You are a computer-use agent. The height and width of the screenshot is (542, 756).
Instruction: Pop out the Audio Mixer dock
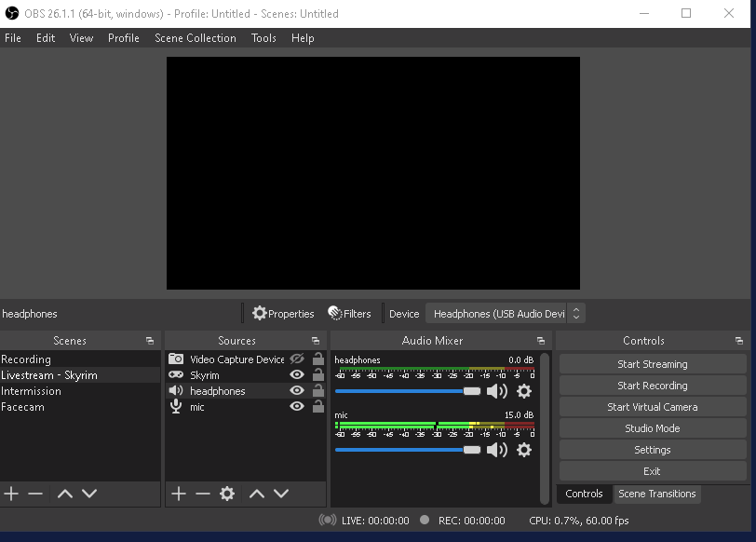541,341
